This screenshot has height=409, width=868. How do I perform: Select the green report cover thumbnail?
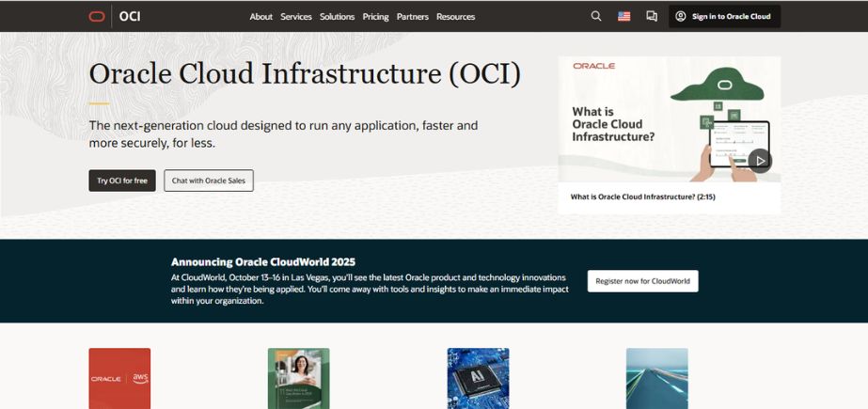[x=298, y=378]
